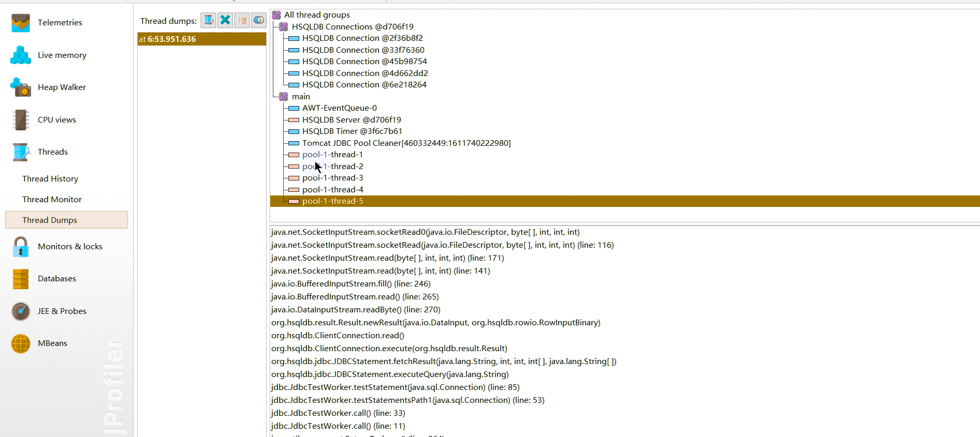This screenshot has height=437, width=980.
Task: Open the MBeans section
Action: click(x=52, y=343)
